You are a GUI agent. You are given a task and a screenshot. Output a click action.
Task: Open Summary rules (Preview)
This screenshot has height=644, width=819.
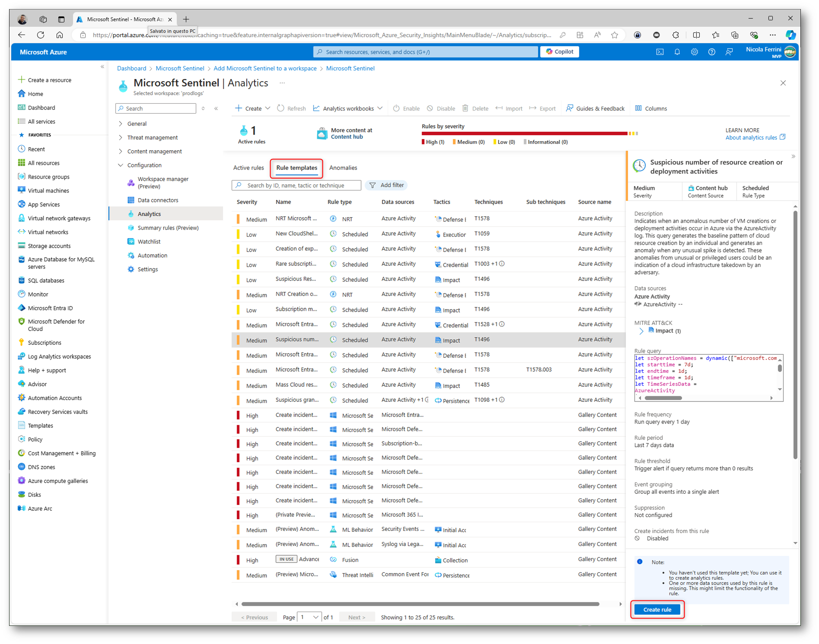pyautogui.click(x=168, y=227)
